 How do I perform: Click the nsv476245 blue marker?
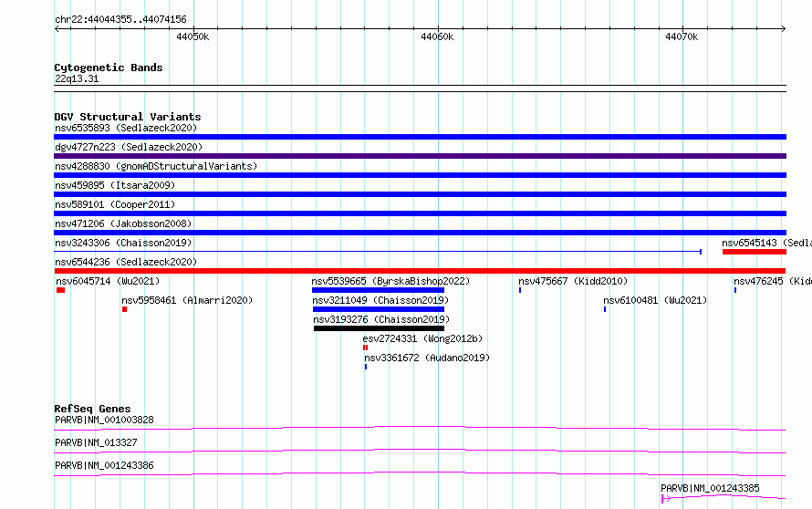tap(735, 290)
